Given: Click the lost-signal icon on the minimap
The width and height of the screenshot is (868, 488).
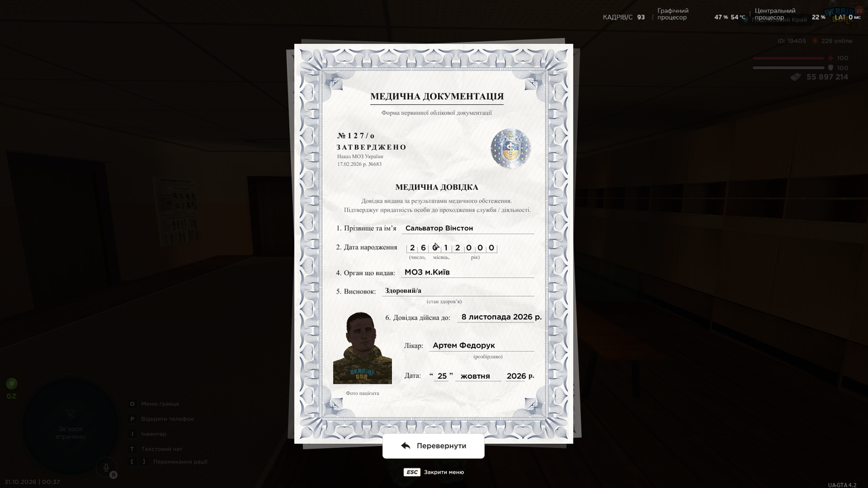Looking at the screenshot, I should click(71, 413).
